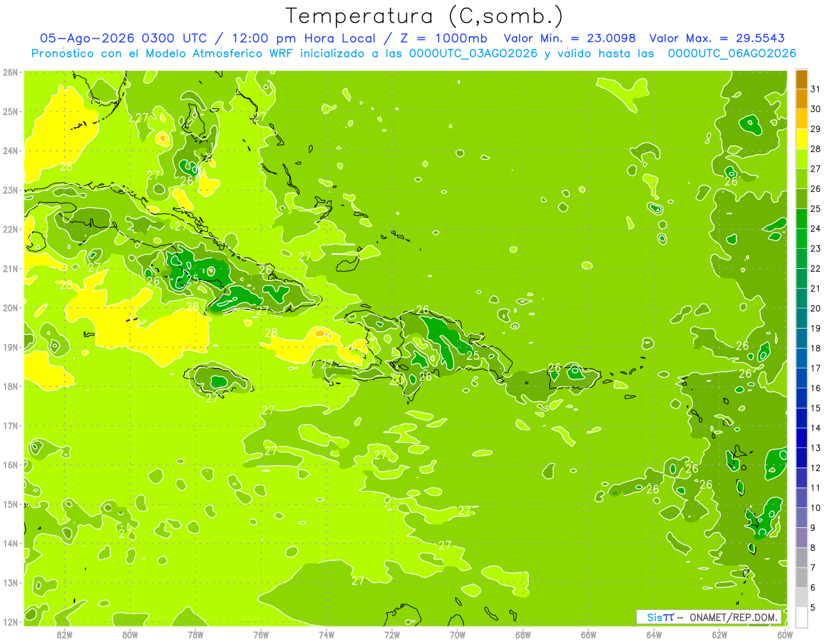The image size is (834, 644).
Task: Click the "25N" latitude axis label
Action: [10, 112]
